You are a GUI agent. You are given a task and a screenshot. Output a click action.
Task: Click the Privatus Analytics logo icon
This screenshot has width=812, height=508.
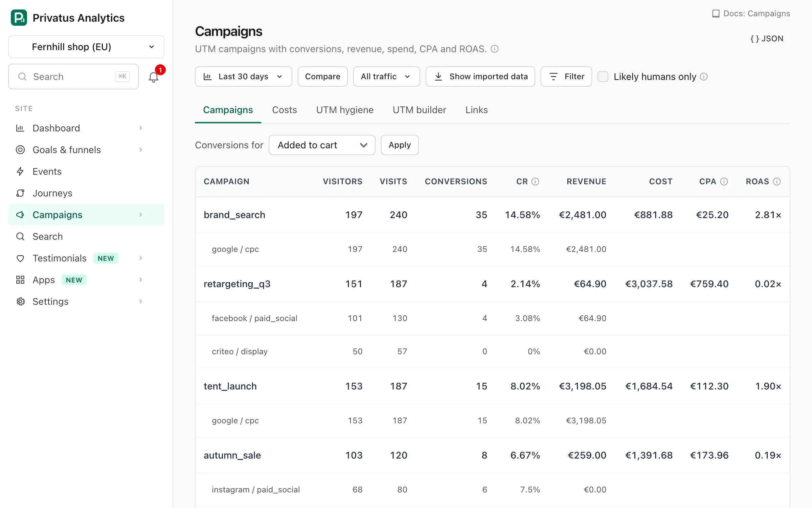coord(19,18)
